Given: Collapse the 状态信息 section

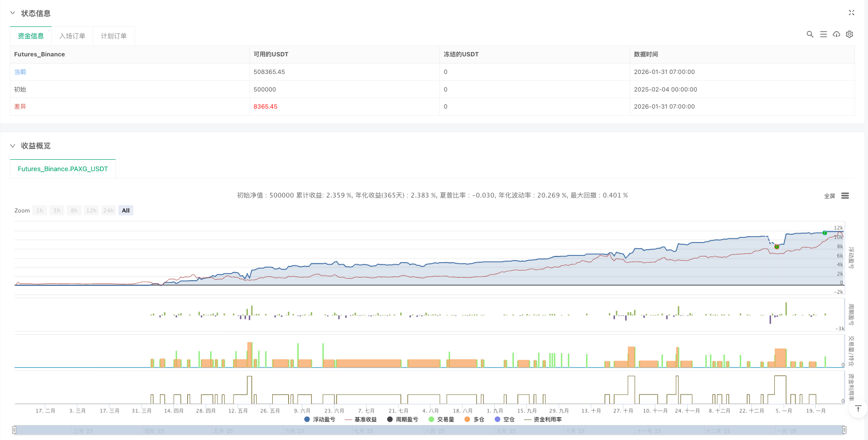Looking at the screenshot, I should [x=13, y=13].
